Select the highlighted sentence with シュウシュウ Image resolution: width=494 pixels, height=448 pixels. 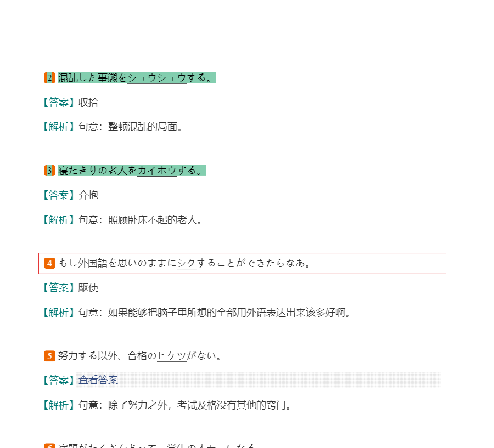point(137,78)
